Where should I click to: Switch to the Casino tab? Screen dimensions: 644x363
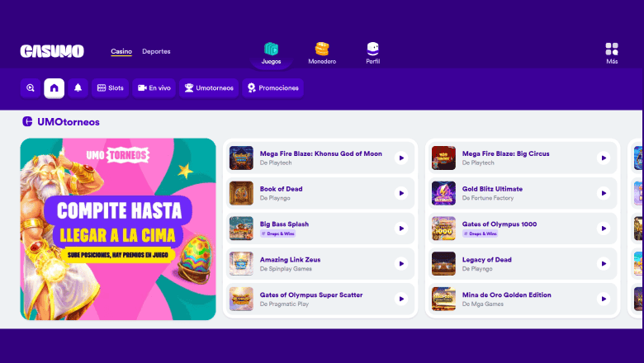(121, 51)
